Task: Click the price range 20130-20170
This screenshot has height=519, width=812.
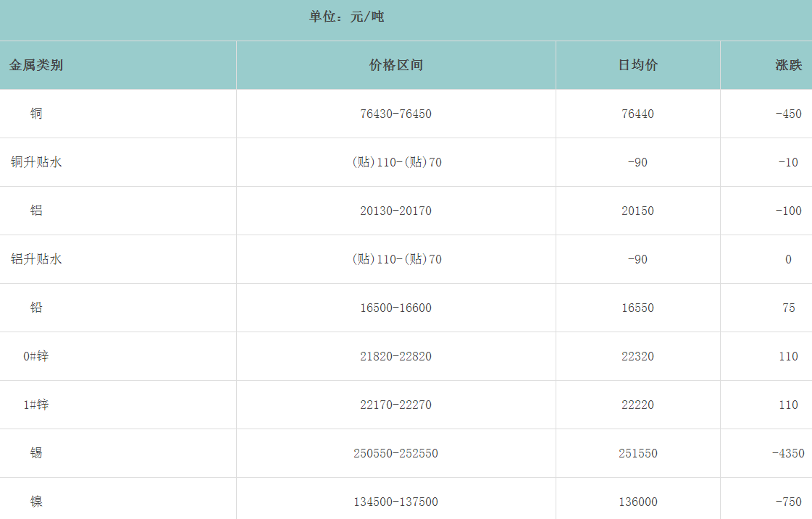Action: 395,211
